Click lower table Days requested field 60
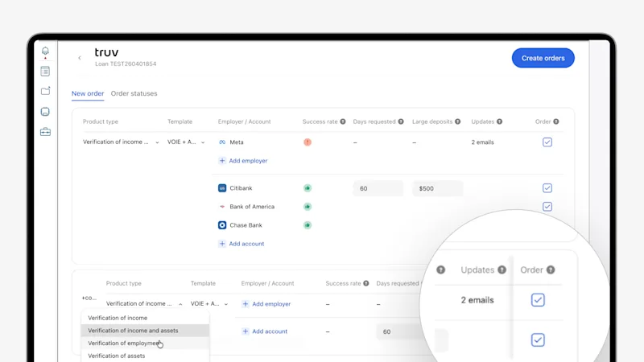Image resolution: width=644 pixels, height=362 pixels. click(x=400, y=331)
